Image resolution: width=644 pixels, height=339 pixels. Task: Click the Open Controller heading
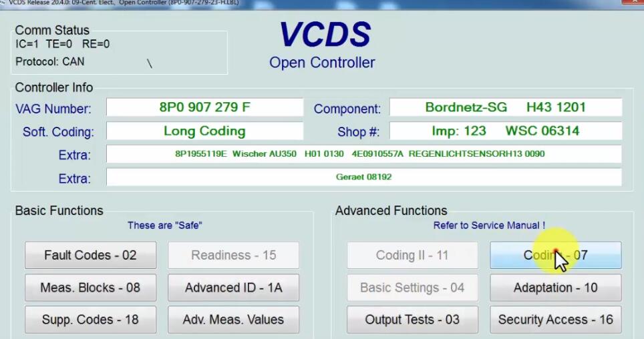pos(322,63)
